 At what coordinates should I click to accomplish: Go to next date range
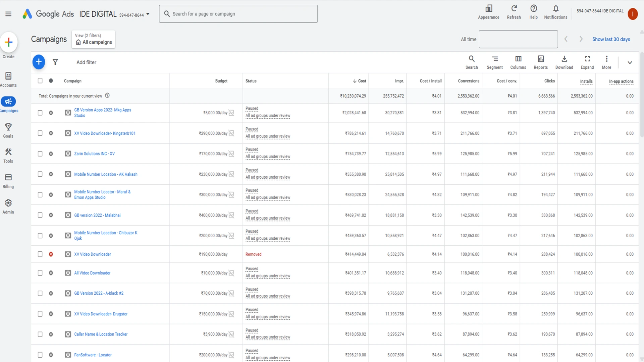581,39
